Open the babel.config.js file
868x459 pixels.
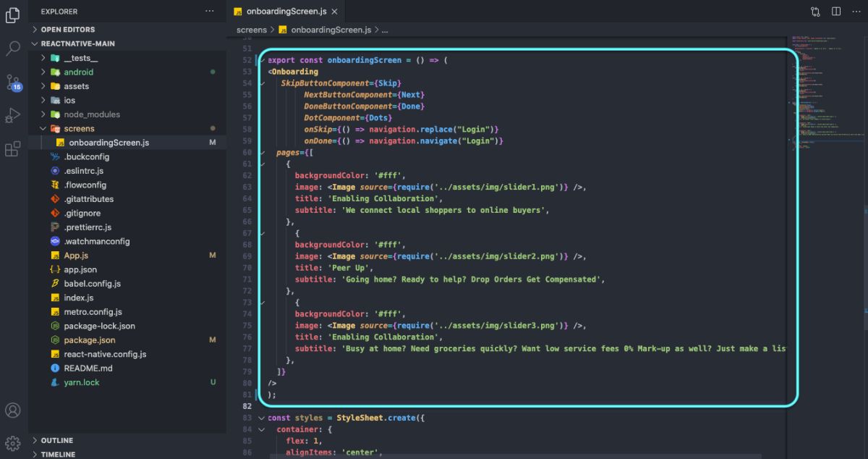[x=127, y=284]
